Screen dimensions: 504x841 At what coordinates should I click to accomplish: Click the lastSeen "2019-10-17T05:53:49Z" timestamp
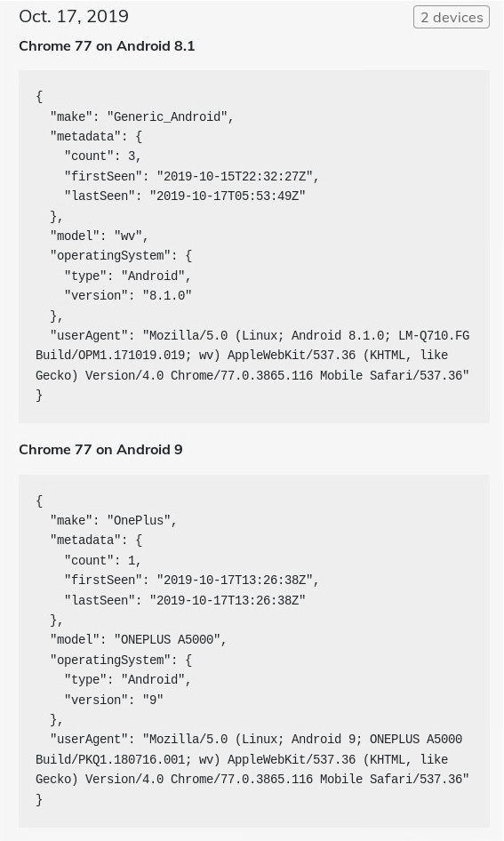228,196
